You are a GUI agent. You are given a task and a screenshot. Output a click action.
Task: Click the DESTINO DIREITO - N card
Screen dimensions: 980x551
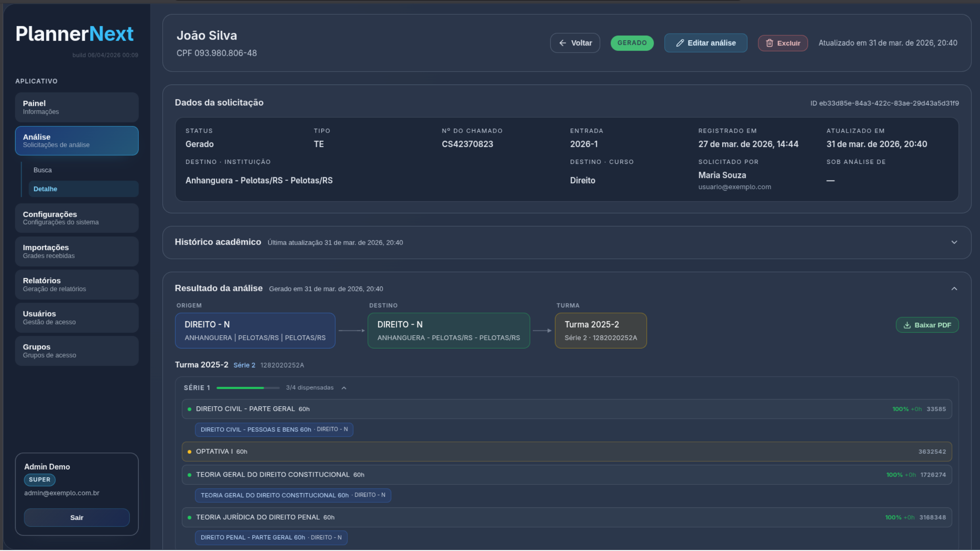pyautogui.click(x=449, y=331)
